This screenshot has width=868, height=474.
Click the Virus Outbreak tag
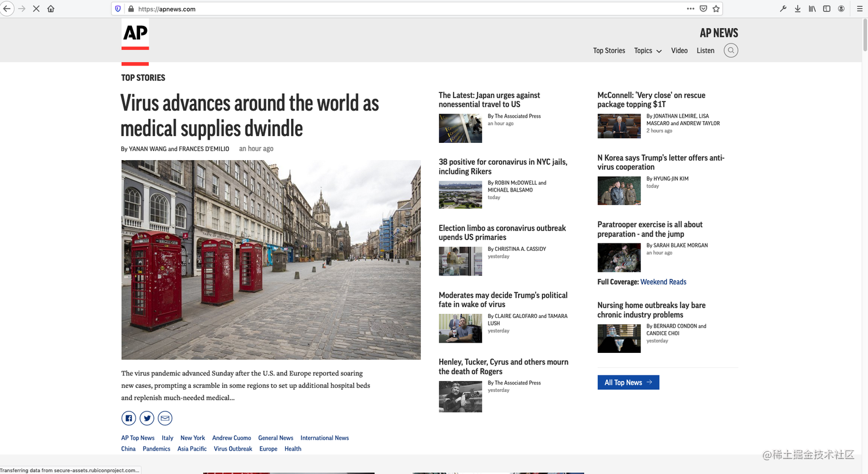[x=233, y=449]
